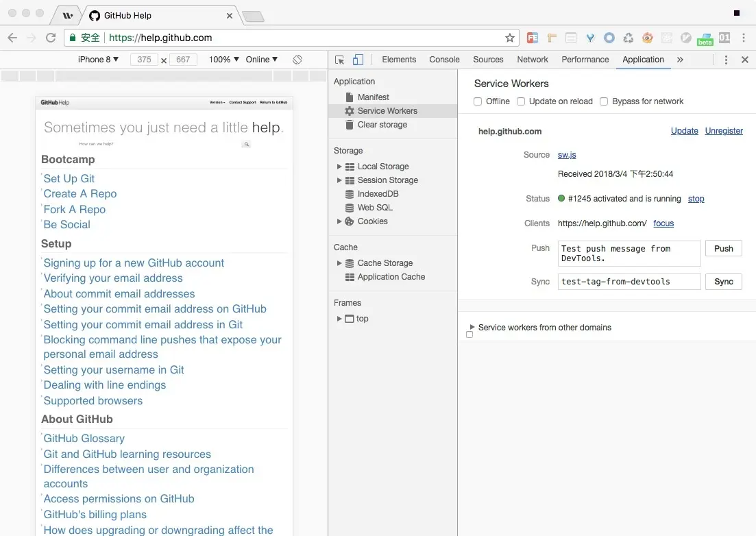Select the Application tab
Image resolution: width=756 pixels, height=536 pixels.
[643, 59]
